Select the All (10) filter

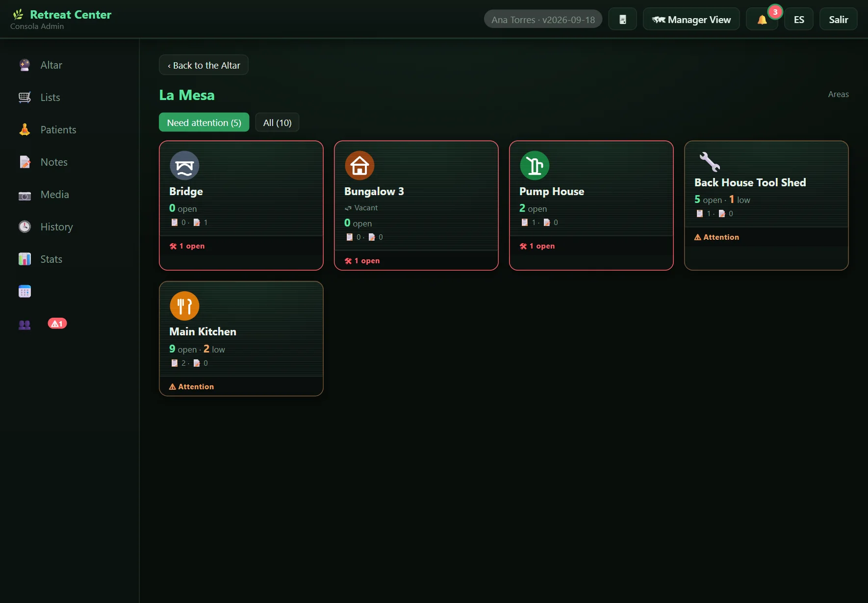[278, 123]
